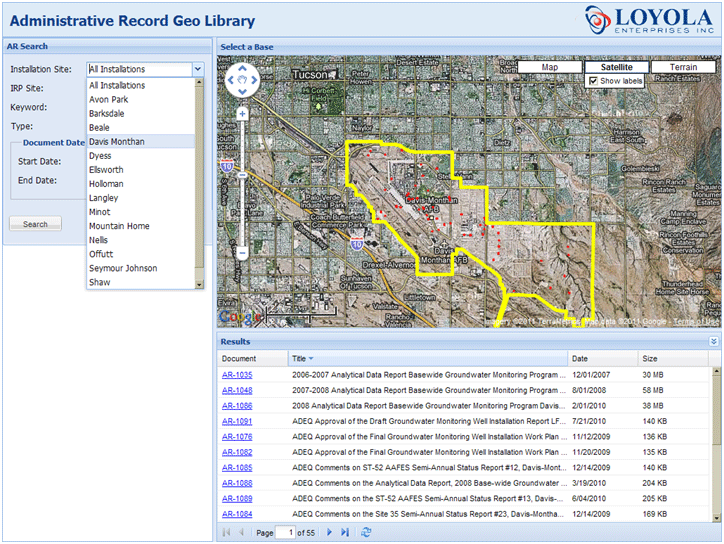
Task: Select All Installations from the list
Action: coord(141,85)
